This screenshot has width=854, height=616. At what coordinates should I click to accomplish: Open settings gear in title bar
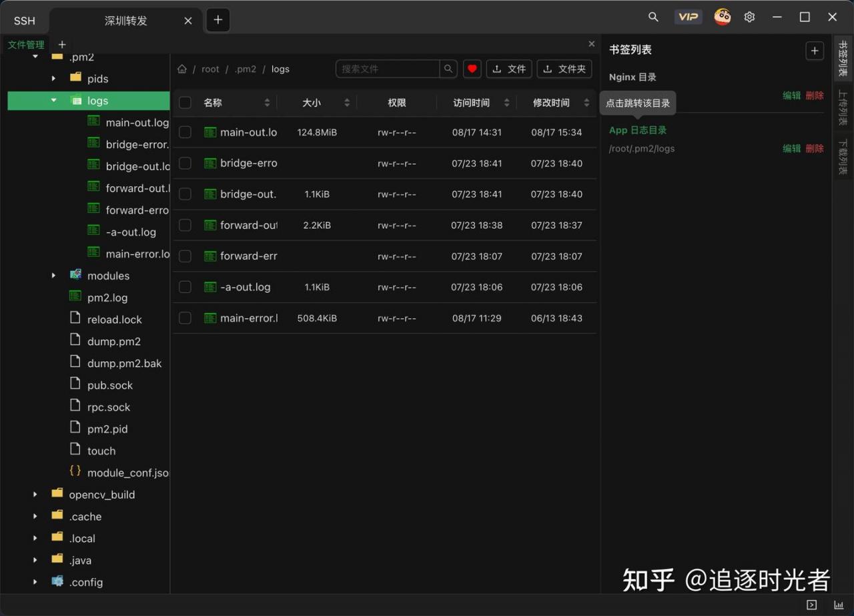pyautogui.click(x=749, y=17)
